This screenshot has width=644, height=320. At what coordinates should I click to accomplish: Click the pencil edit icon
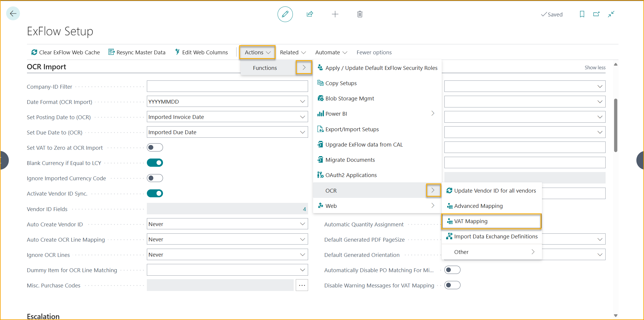(285, 14)
